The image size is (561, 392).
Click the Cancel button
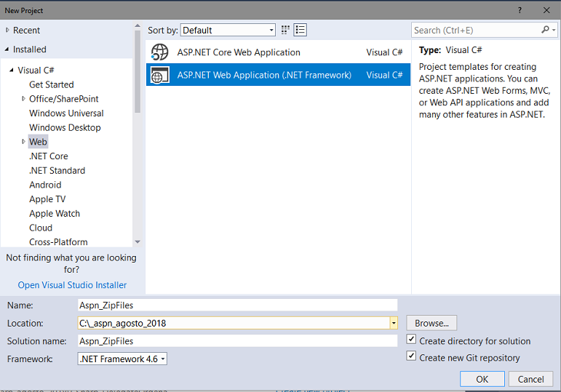tap(530, 379)
